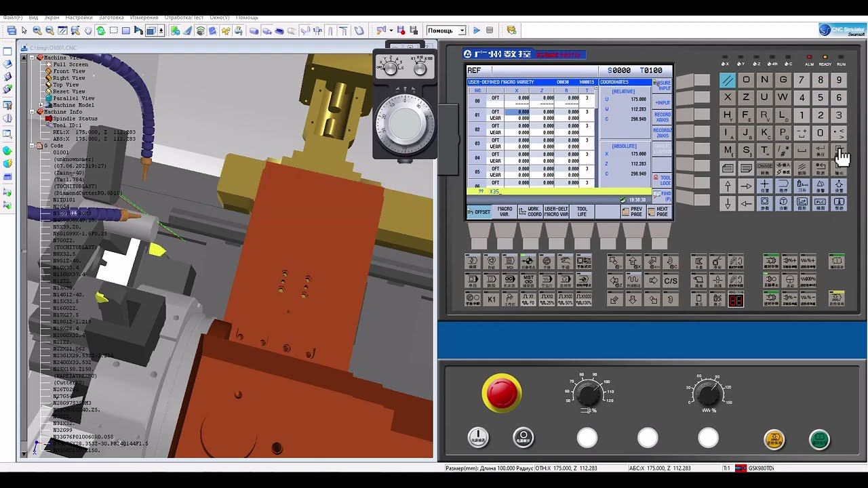Toggle the X10 25% increment key
The image size is (868, 488).
click(x=547, y=298)
